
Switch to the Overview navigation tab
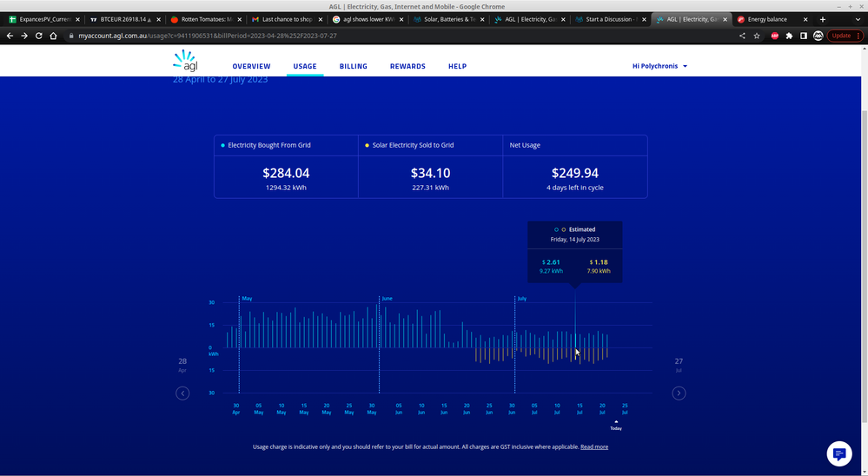[x=251, y=66]
